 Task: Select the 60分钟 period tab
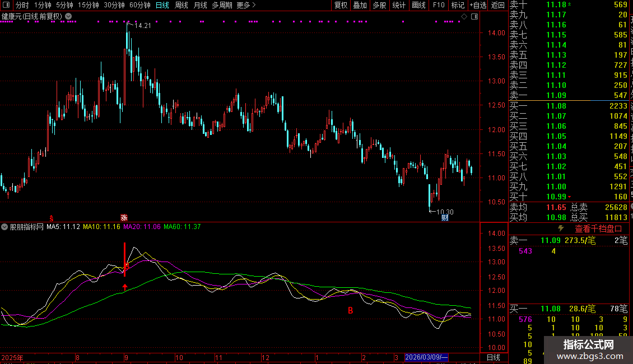tap(139, 5)
